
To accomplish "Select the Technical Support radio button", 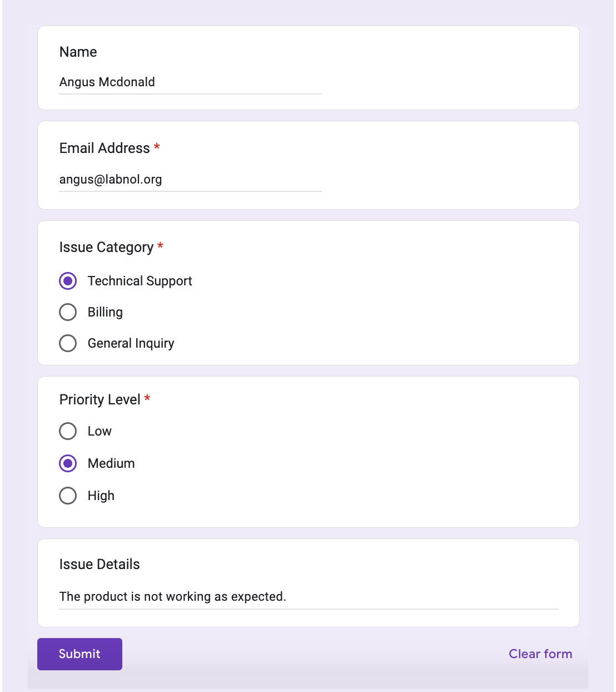I will pos(68,281).
